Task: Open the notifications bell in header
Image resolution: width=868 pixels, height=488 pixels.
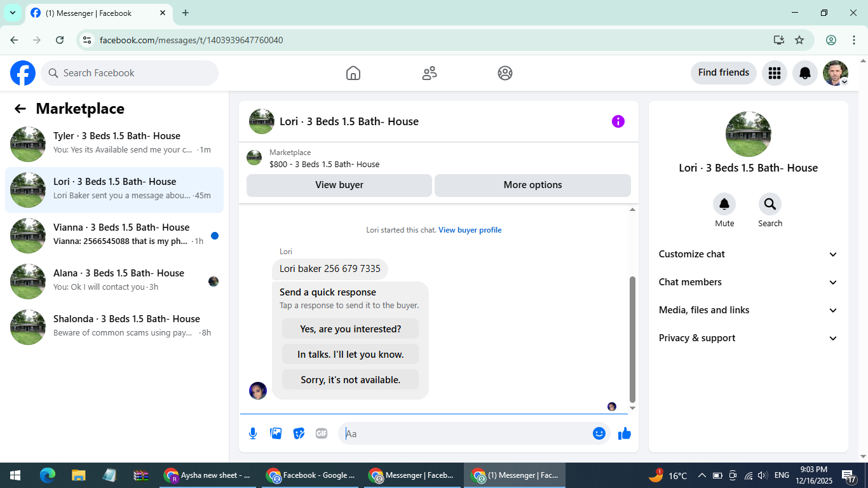Action: [805, 73]
